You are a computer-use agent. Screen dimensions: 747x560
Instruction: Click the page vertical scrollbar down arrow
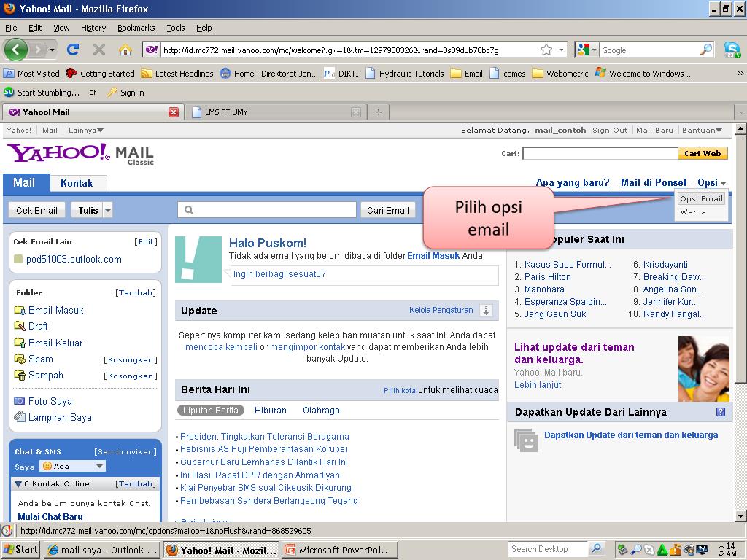(x=740, y=516)
